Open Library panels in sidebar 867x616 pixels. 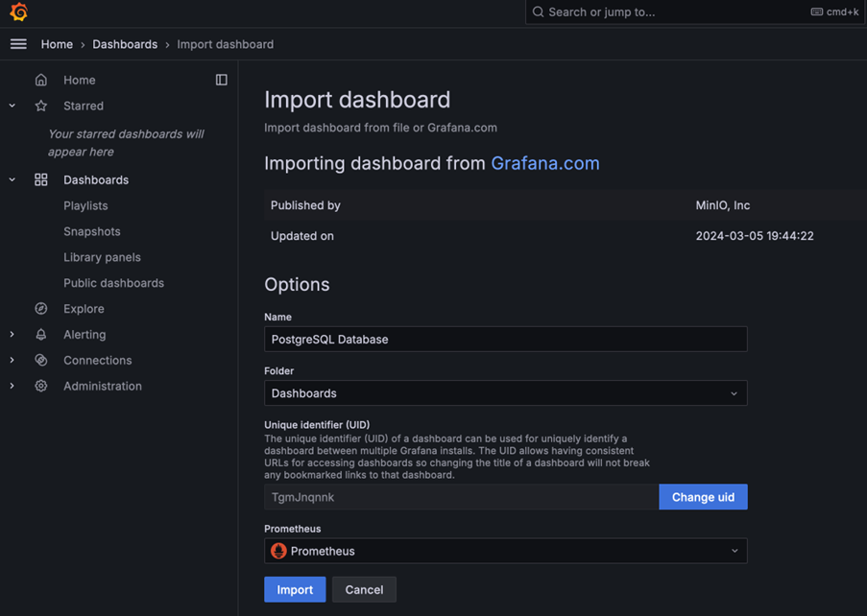coord(102,257)
